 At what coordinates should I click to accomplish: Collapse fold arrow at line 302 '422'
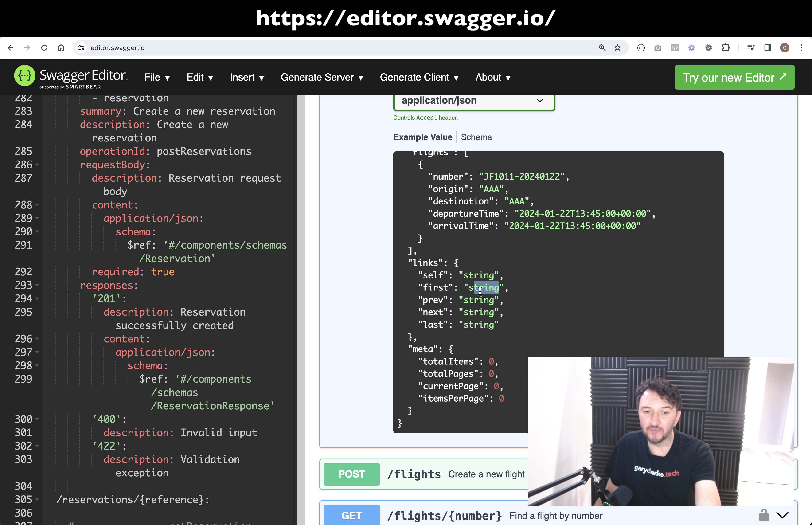coord(37,446)
